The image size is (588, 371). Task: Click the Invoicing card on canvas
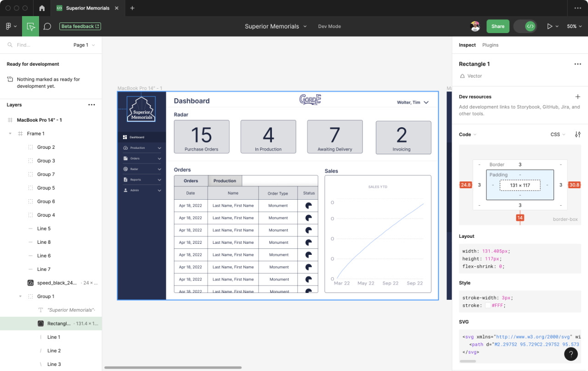403,137
